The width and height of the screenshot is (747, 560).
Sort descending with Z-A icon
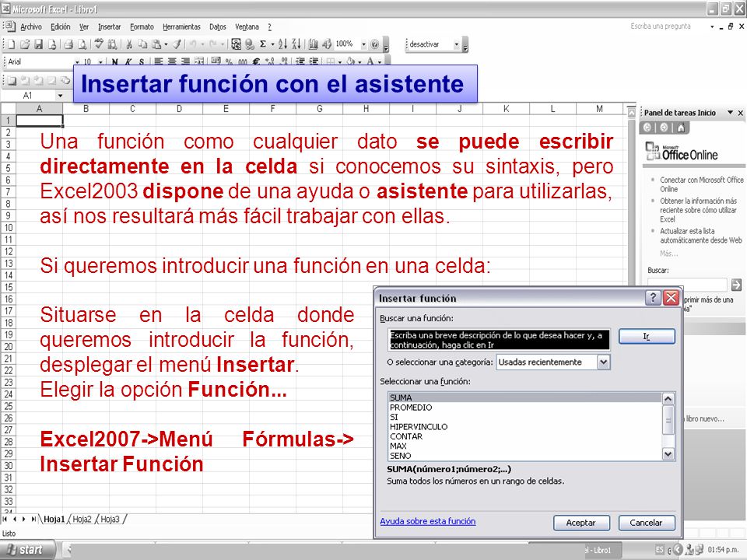pos(296,44)
